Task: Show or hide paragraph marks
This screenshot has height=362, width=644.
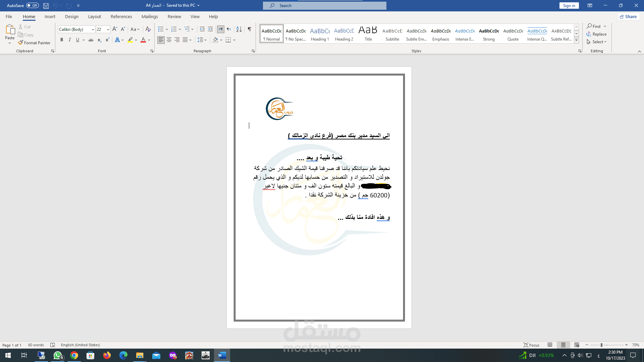Action: (250, 29)
